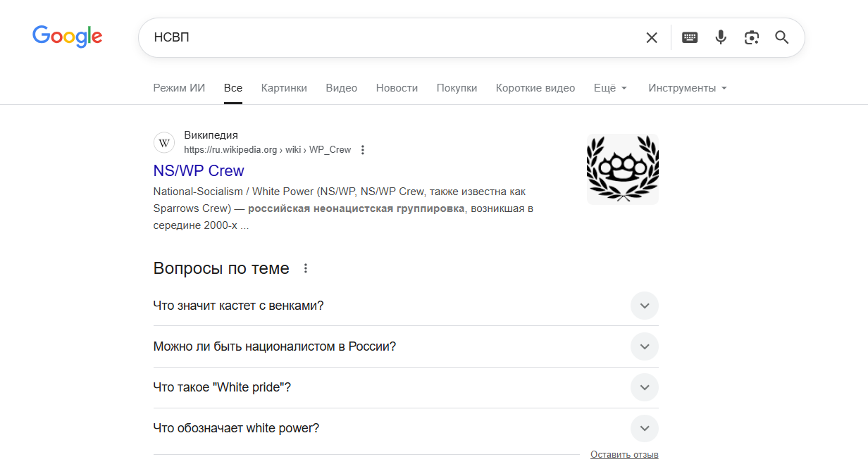Switch to the Картинки tab

[x=284, y=88]
